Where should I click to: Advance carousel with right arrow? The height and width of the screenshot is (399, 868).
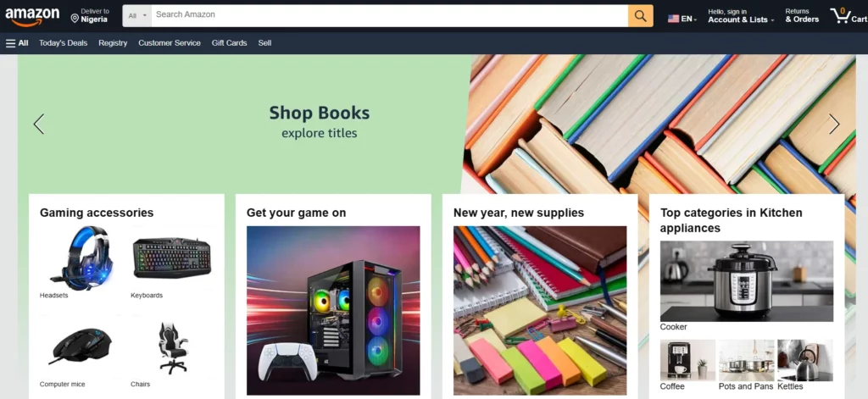tap(834, 124)
